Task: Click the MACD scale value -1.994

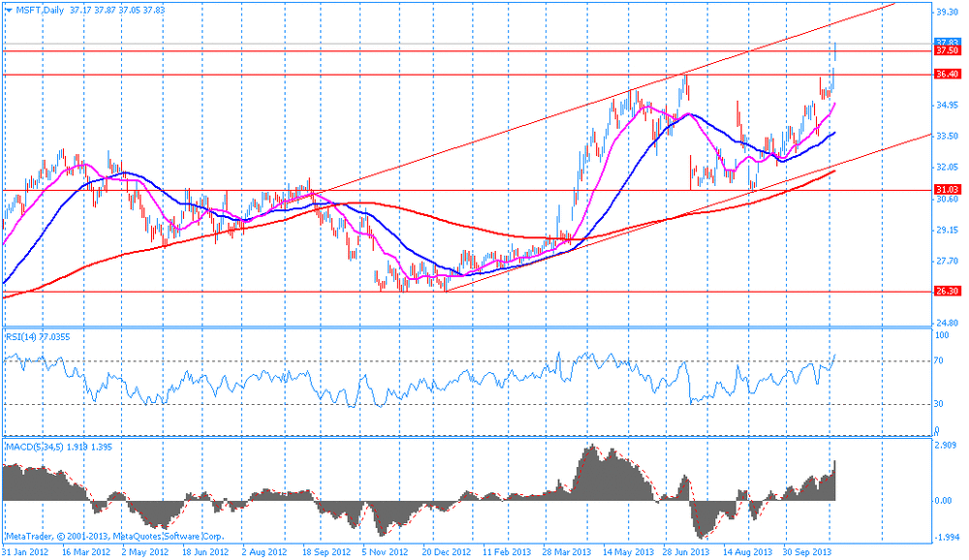Action: 947,537
